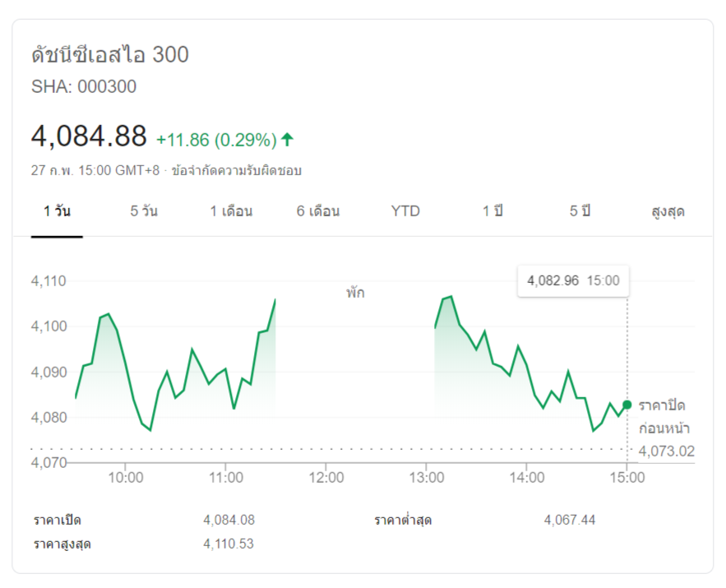Open the สูงสุด max range tab
Screen dimensions: 726x588
point(668,211)
